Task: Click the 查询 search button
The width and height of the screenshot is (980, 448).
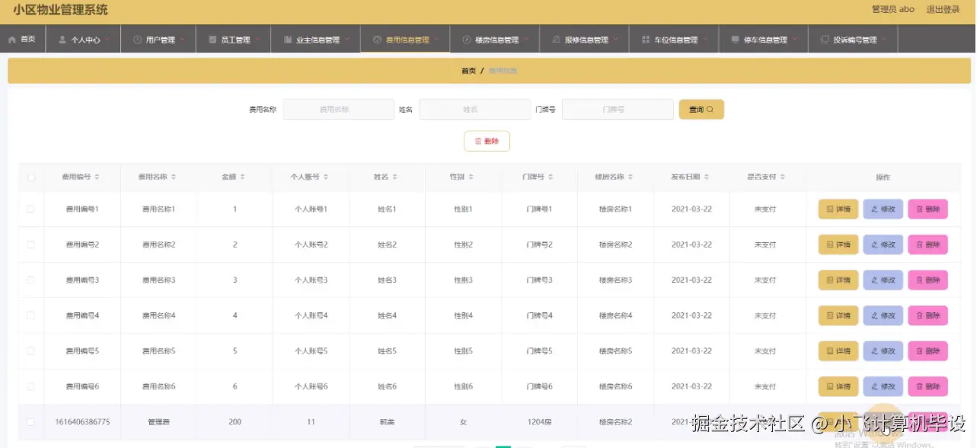Action: (701, 110)
